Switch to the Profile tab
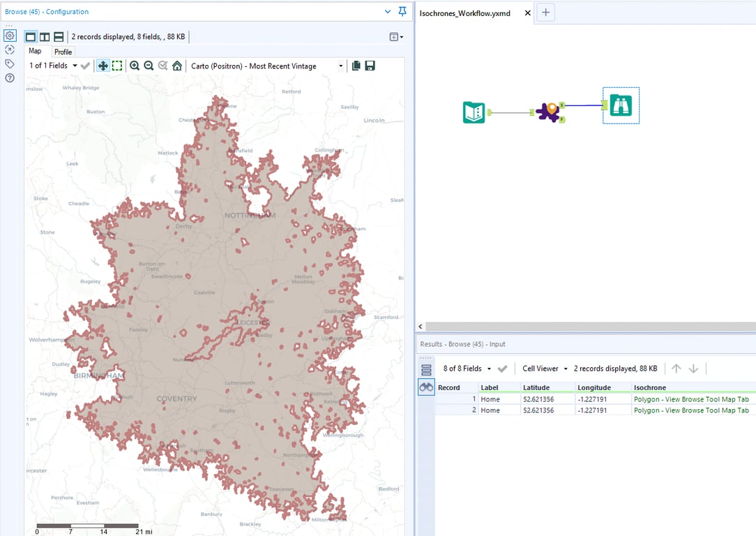 tap(63, 52)
